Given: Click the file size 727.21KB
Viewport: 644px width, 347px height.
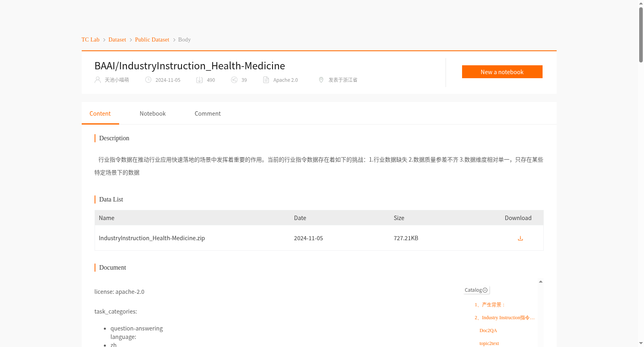Looking at the screenshot, I should 406,238.
